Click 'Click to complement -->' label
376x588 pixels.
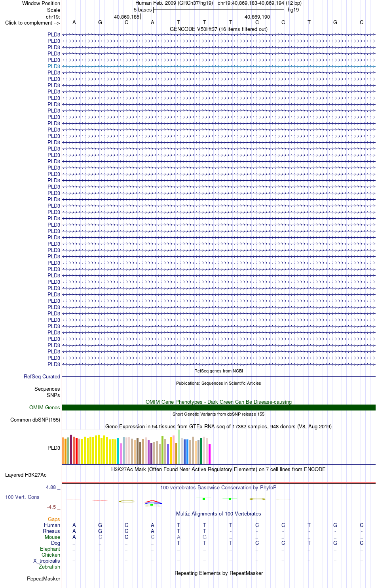pos(32,23)
